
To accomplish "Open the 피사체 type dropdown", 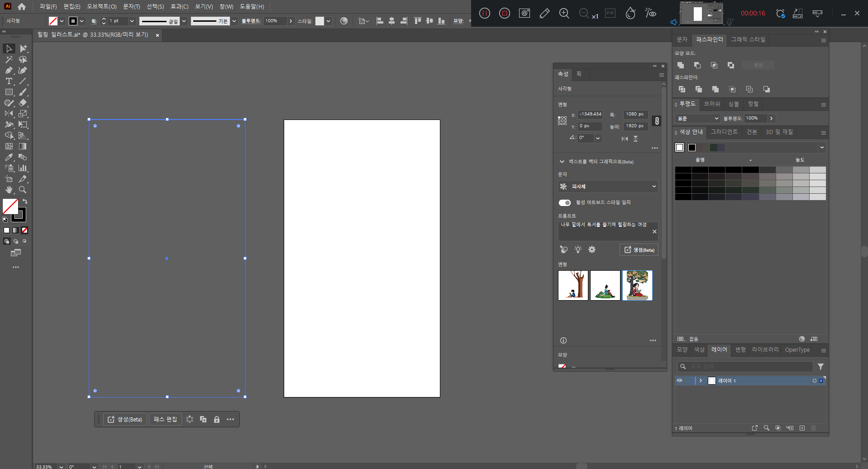I will 608,187.
